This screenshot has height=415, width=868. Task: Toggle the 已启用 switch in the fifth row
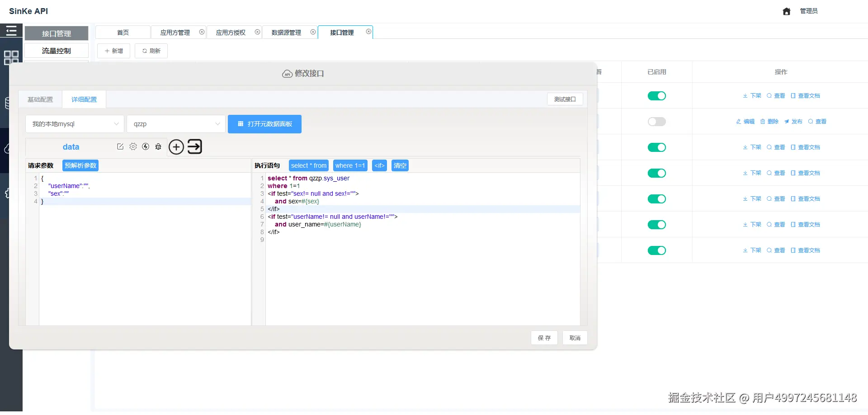point(657,199)
